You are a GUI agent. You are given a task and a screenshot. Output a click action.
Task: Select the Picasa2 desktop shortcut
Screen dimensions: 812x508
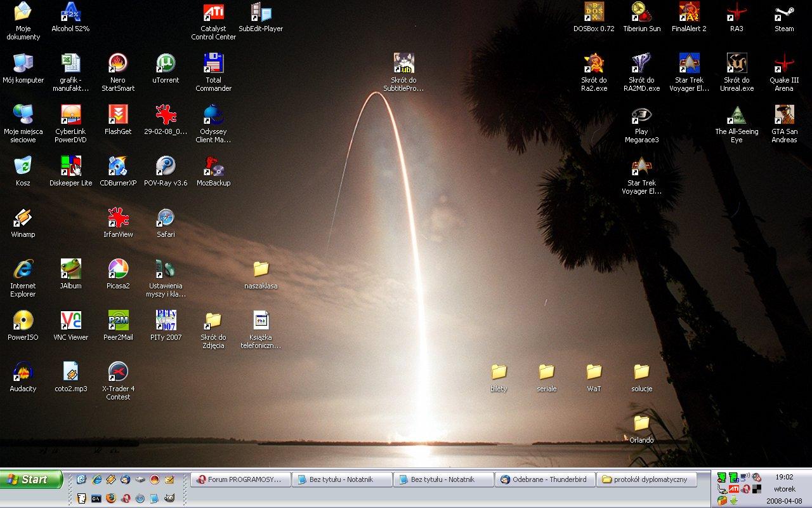pos(118,274)
